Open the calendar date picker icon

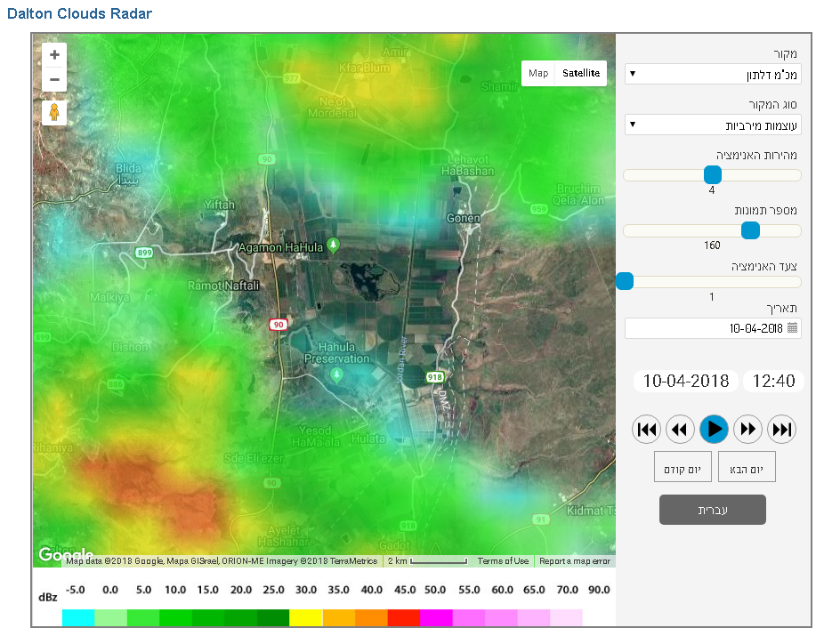click(x=792, y=328)
